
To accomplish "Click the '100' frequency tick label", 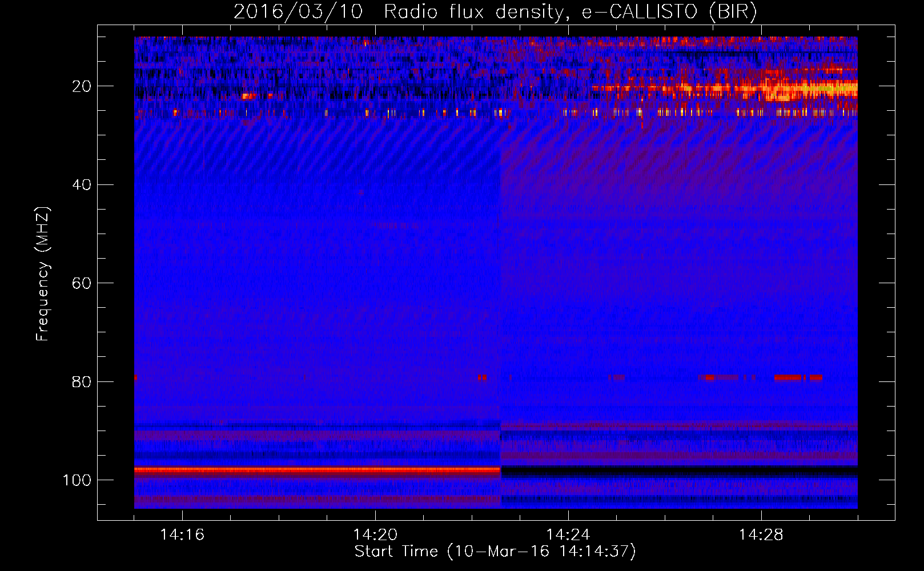I will [77, 480].
